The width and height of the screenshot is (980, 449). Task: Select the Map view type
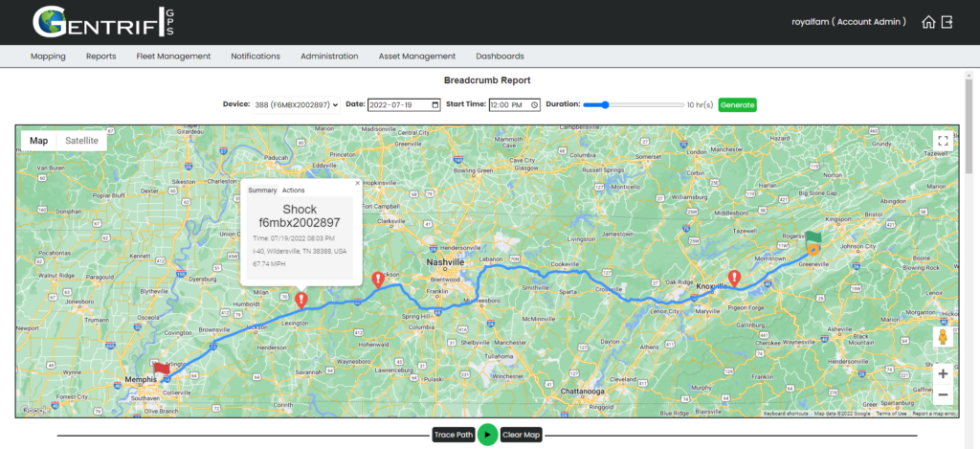[x=38, y=141]
